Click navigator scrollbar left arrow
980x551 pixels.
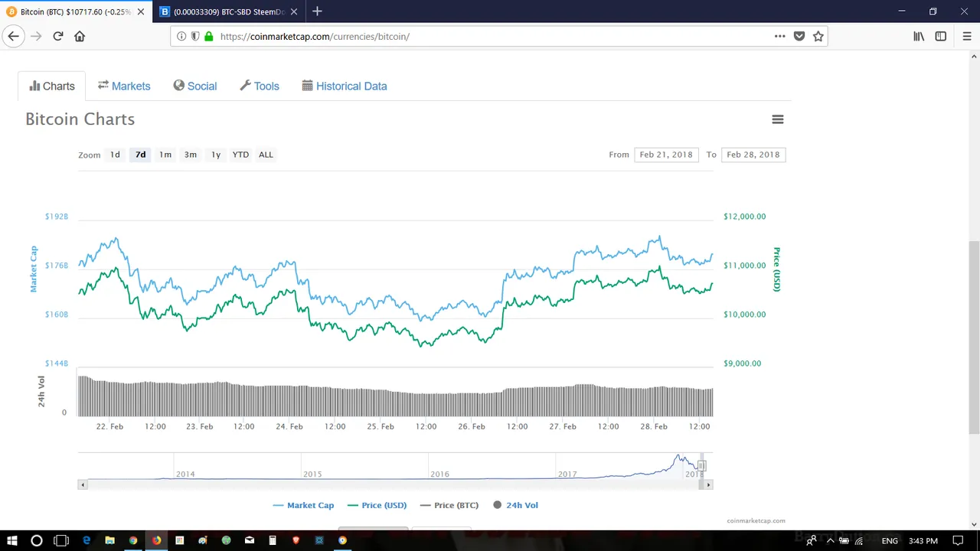coord(82,484)
